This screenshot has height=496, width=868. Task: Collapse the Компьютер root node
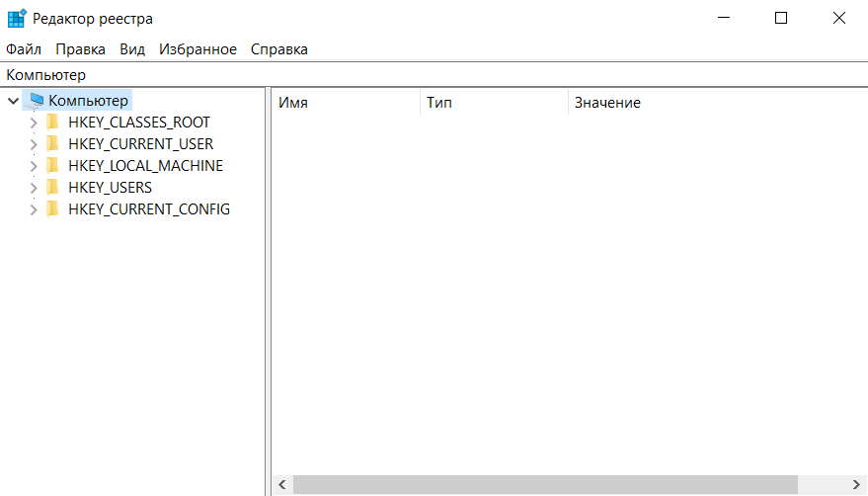point(13,101)
